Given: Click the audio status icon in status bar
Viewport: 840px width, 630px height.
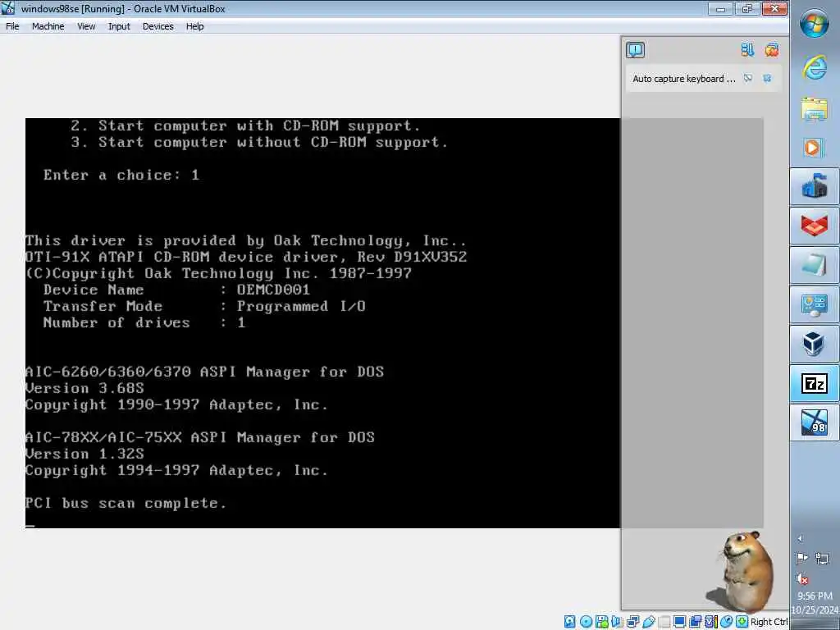Looking at the screenshot, I should 617,622.
